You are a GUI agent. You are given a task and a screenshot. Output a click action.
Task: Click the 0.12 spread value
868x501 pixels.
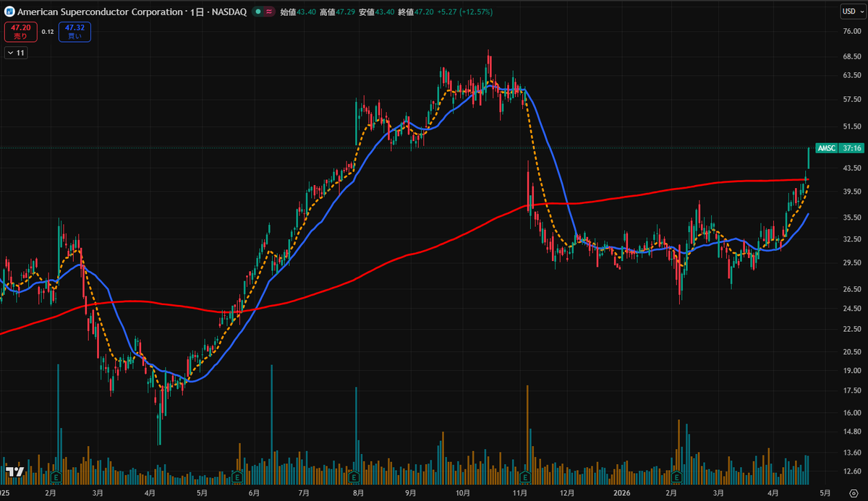tap(48, 32)
